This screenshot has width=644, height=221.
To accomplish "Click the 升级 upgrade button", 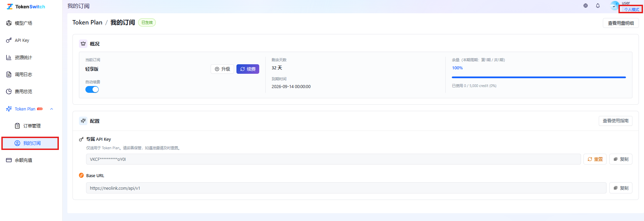I will click(x=222, y=69).
